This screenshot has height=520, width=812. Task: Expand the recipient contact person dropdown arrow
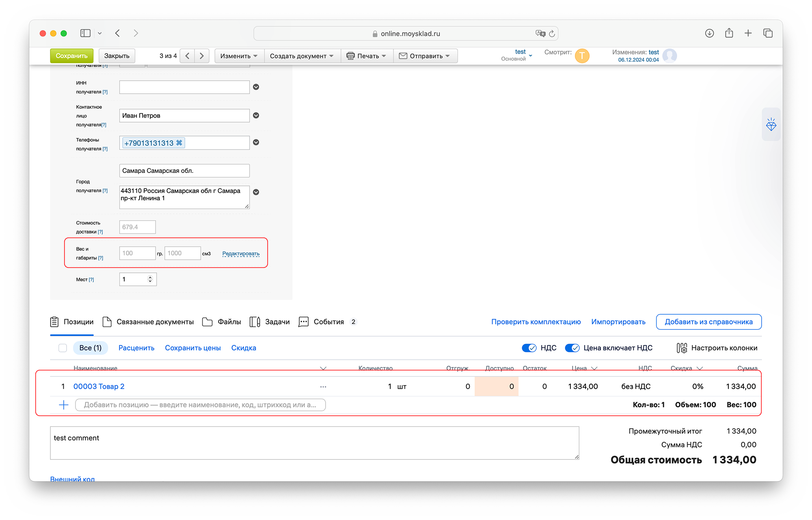tap(256, 115)
